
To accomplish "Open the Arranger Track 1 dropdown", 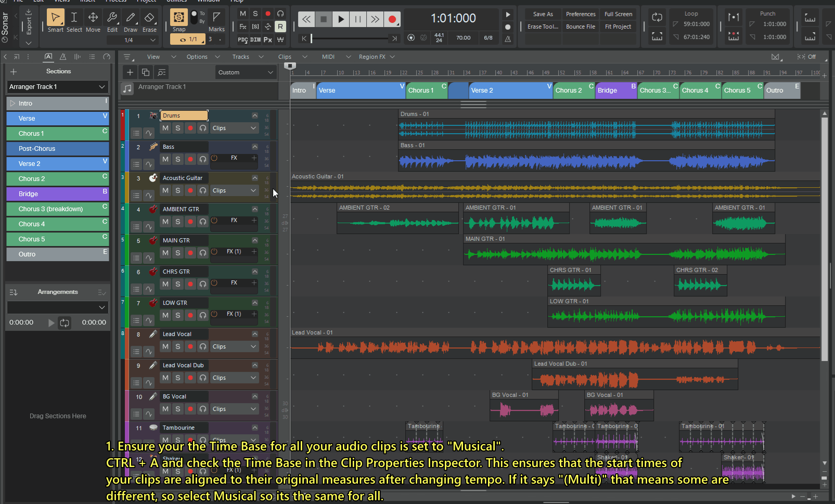I will click(57, 87).
